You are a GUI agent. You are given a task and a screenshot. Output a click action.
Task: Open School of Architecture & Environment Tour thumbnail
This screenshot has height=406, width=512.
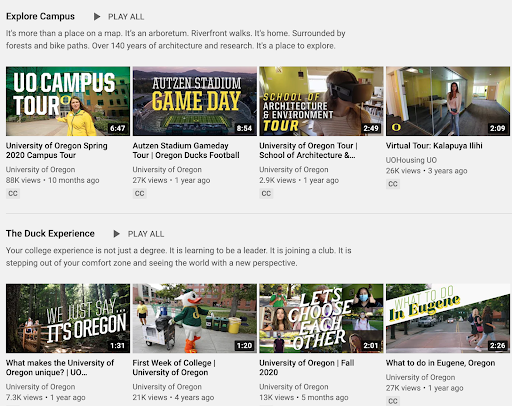pos(321,101)
